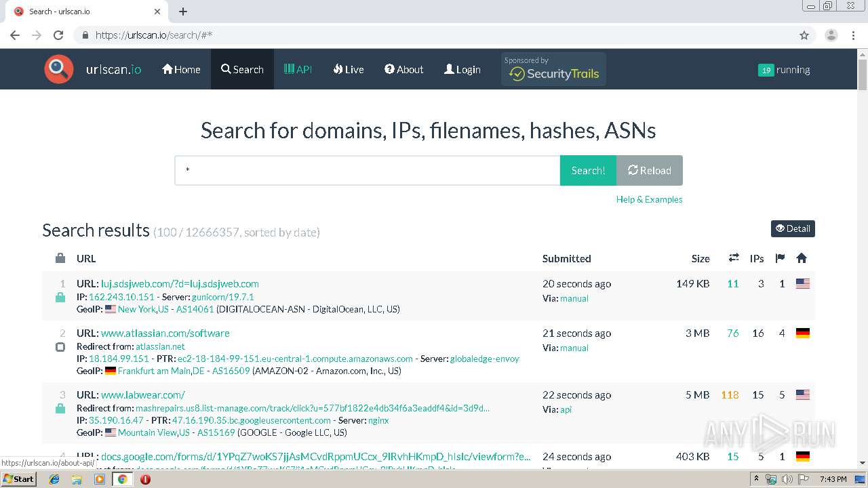Click mashrepairs.us8.list-manage.com redirect link
868x488 pixels.
[x=313, y=408]
